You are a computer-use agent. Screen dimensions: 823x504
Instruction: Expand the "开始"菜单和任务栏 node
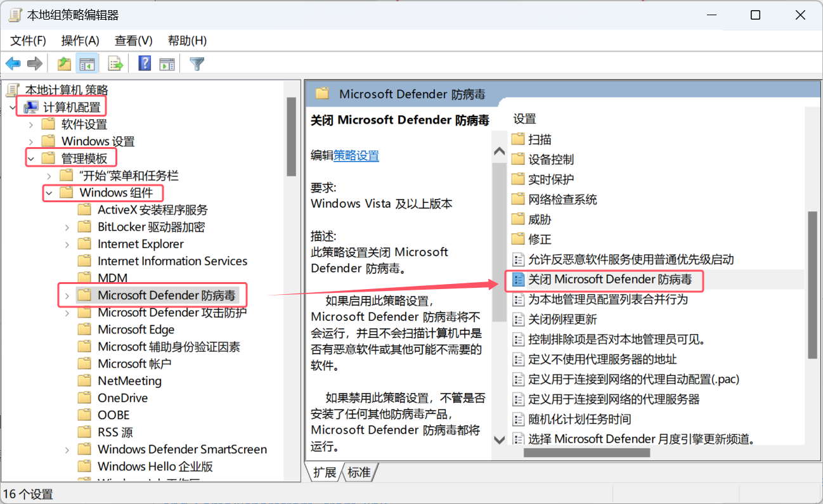click(x=49, y=176)
